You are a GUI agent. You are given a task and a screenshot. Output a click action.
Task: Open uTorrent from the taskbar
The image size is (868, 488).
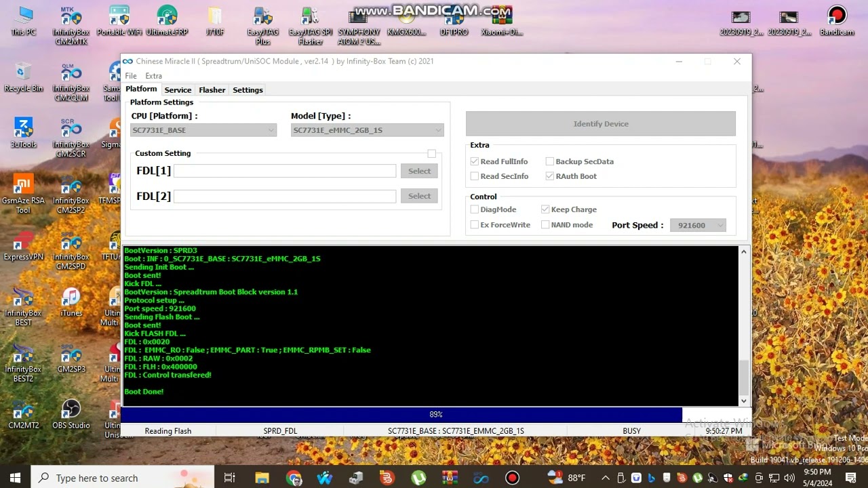coord(418,478)
